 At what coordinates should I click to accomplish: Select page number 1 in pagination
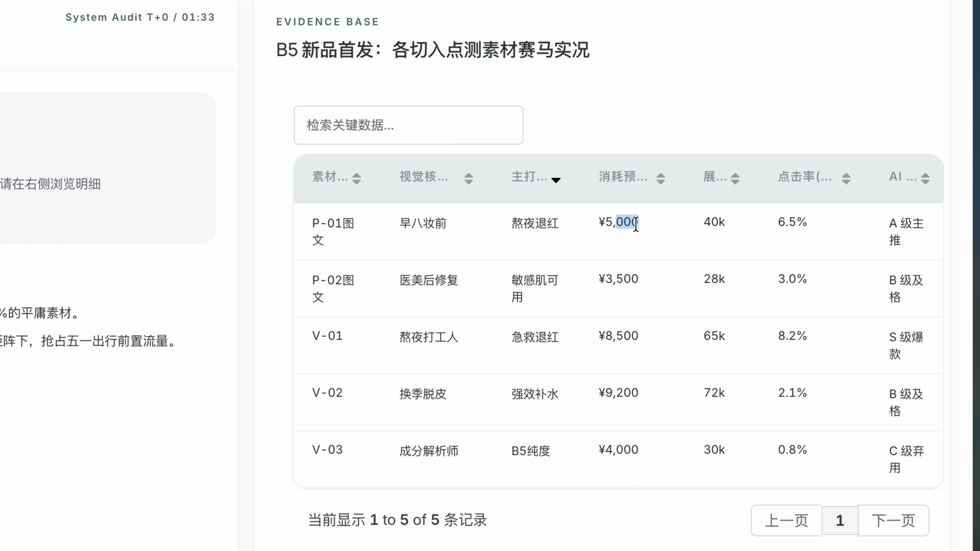click(x=840, y=520)
